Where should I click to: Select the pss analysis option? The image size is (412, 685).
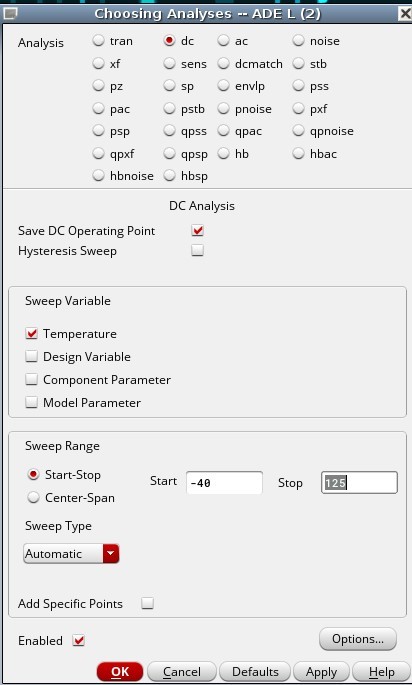[x=298, y=86]
